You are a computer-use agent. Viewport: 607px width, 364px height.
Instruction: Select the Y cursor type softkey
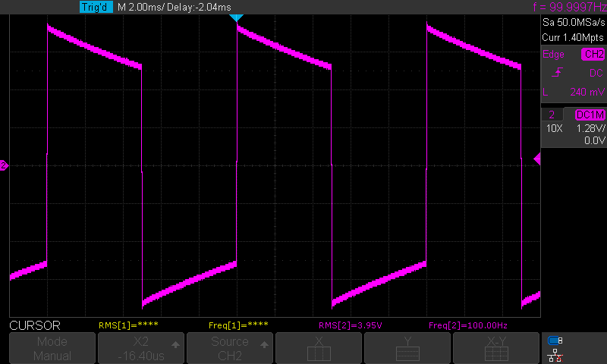(x=407, y=348)
